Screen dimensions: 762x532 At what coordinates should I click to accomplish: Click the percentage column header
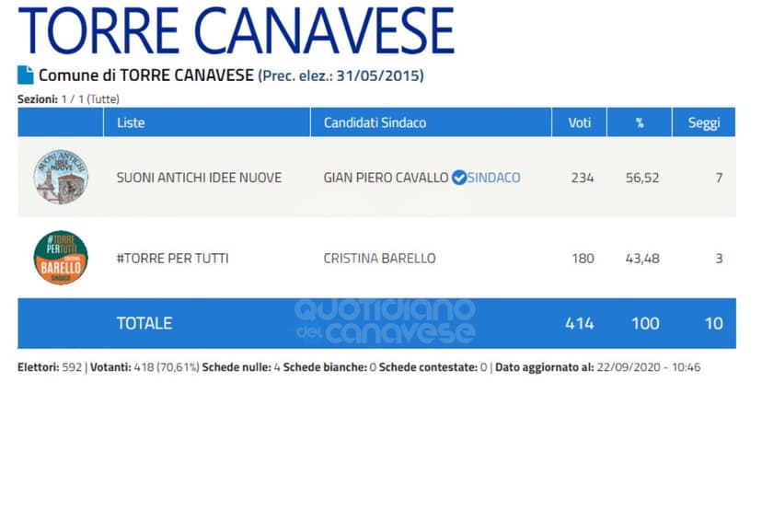point(640,122)
